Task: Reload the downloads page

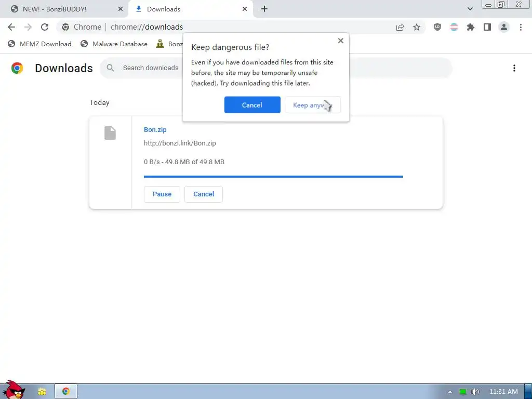Action: pyautogui.click(x=45, y=27)
